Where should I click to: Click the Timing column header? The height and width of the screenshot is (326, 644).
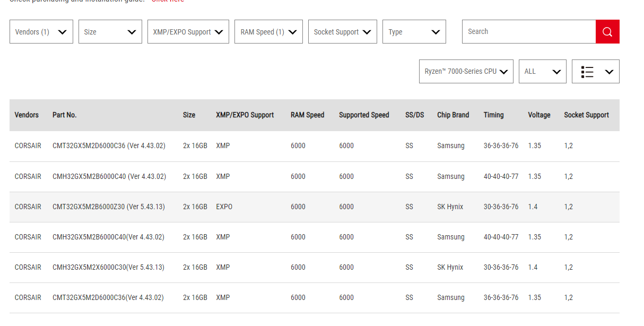(494, 115)
